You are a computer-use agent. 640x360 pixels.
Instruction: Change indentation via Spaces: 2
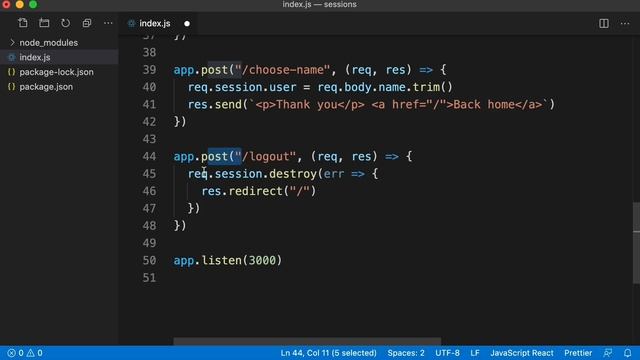406,353
